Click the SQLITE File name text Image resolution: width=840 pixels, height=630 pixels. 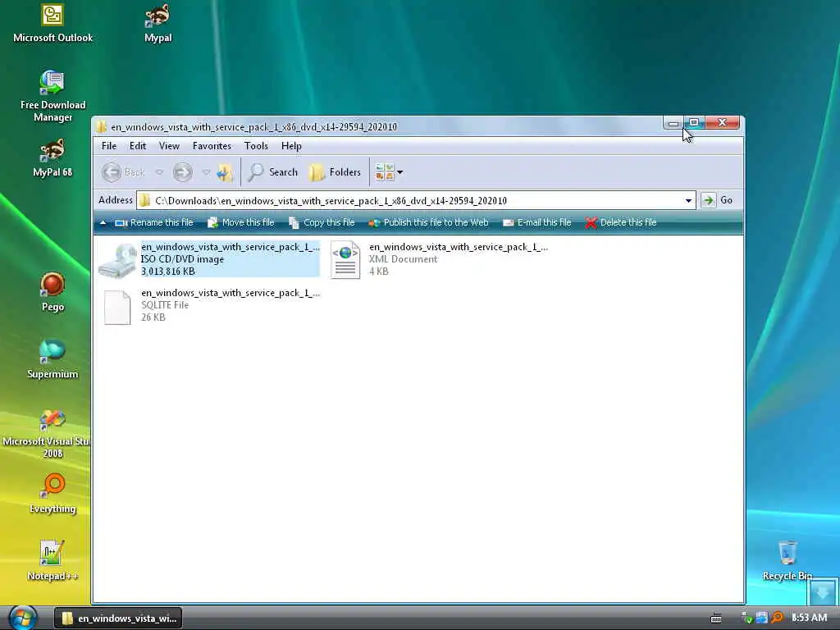pos(231,293)
